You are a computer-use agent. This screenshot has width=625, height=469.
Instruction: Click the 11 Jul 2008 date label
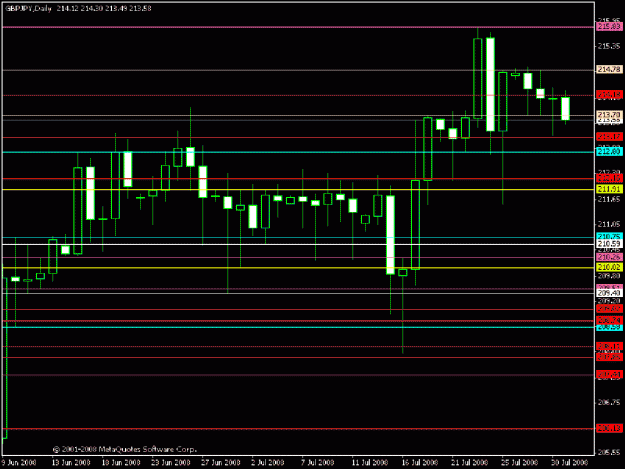click(x=369, y=463)
